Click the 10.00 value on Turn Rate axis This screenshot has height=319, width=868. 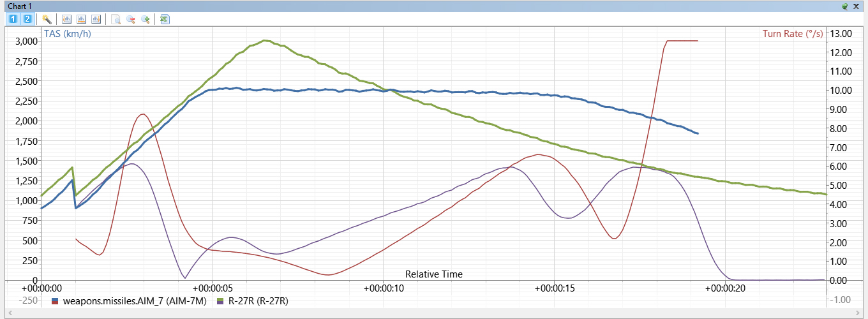tap(841, 90)
